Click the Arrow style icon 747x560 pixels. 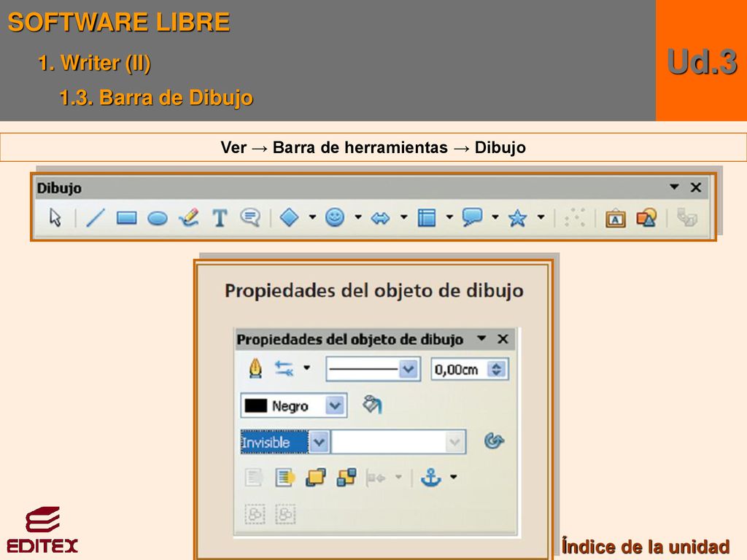(284, 368)
